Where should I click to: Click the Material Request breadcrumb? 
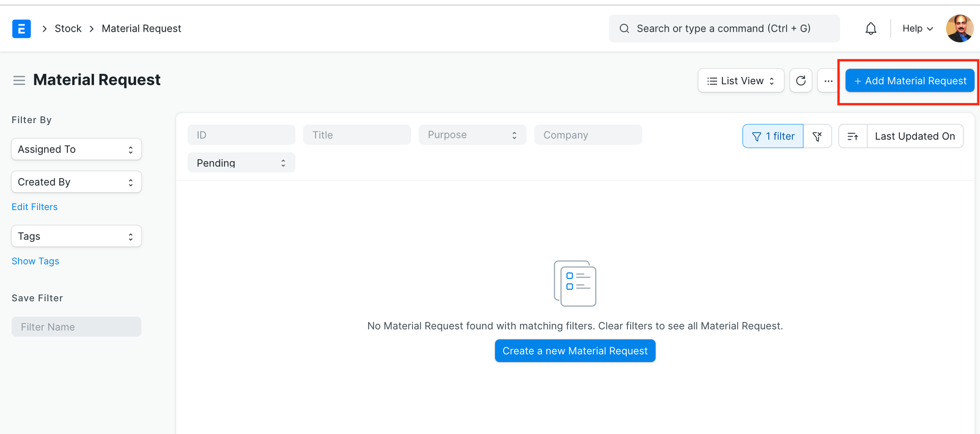(141, 29)
